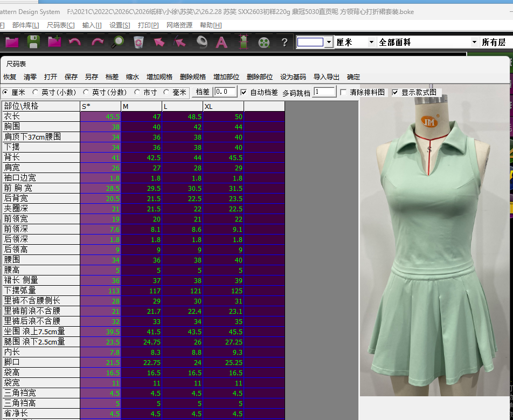Select the 英寸(小数) unit radio button
The width and height of the screenshot is (513, 420).
(36, 92)
